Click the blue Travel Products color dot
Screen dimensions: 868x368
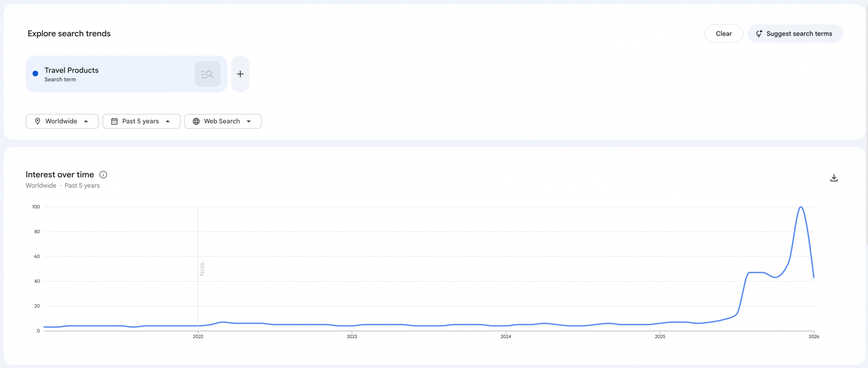(35, 74)
